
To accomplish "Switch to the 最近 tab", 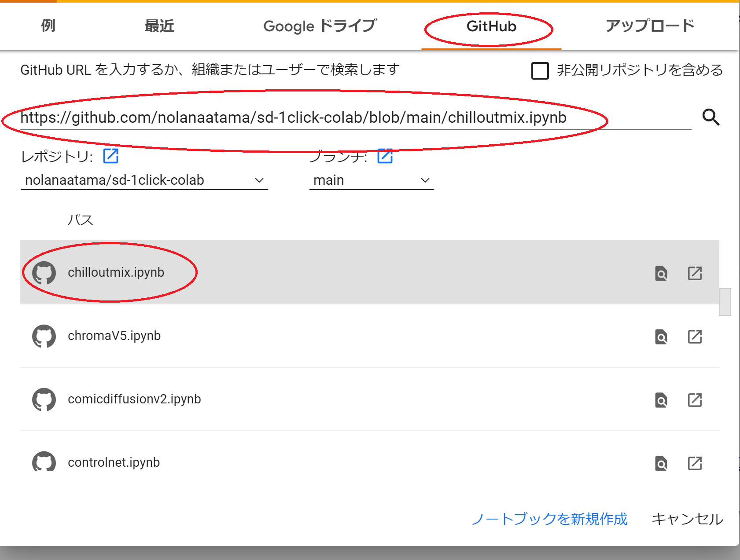I will pos(159,26).
